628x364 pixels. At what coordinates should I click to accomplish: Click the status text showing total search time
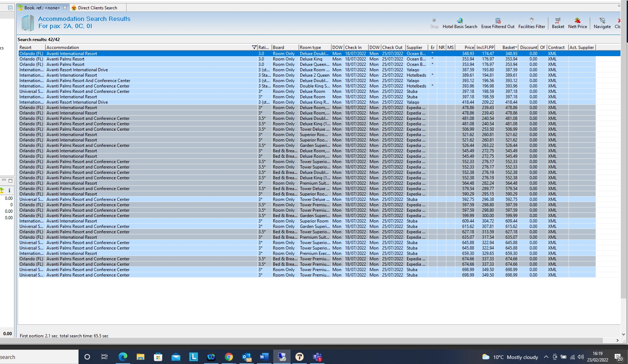pyautogui.click(x=64, y=336)
